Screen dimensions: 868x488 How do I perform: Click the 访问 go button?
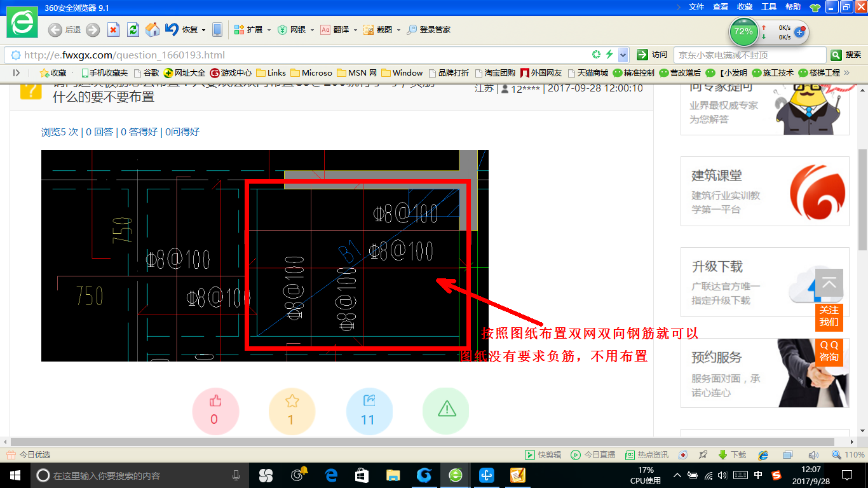tap(653, 55)
